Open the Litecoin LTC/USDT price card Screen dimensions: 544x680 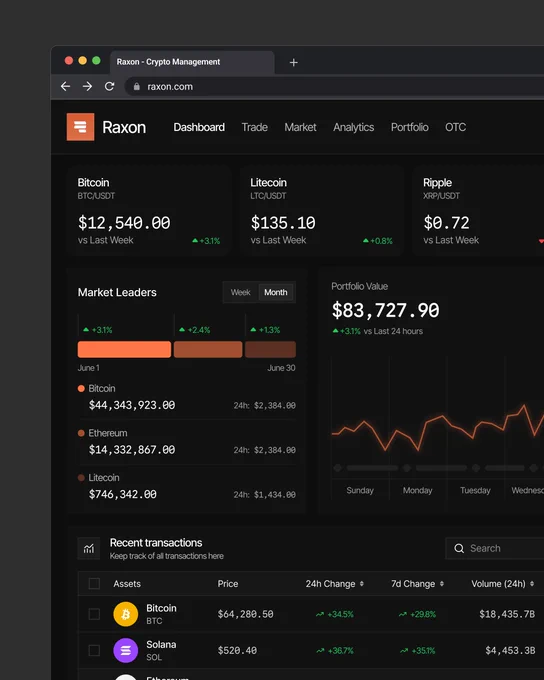[322, 211]
